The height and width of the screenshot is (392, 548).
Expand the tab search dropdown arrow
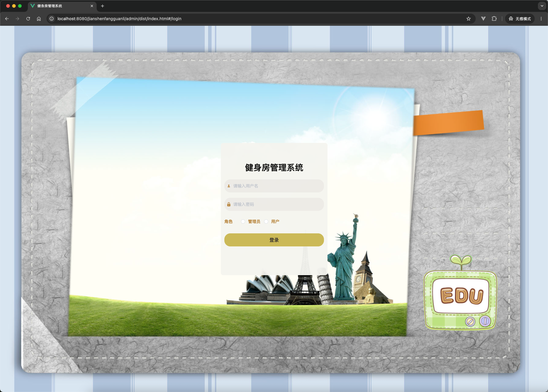point(542,6)
